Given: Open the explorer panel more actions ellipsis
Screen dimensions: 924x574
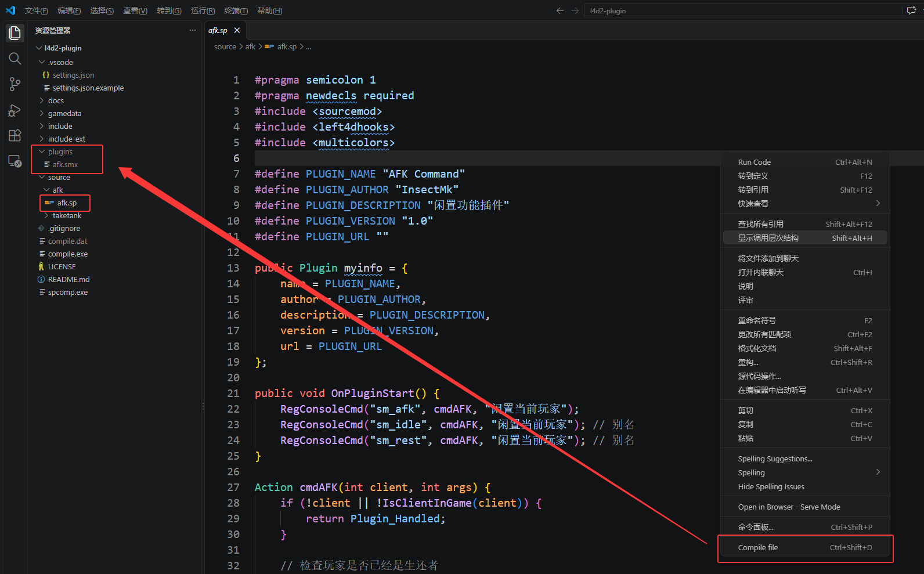Looking at the screenshot, I should 193,30.
